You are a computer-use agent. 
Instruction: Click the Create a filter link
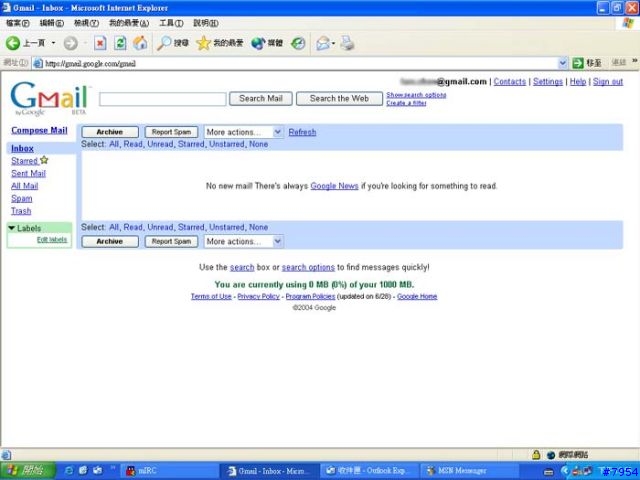tap(407, 103)
